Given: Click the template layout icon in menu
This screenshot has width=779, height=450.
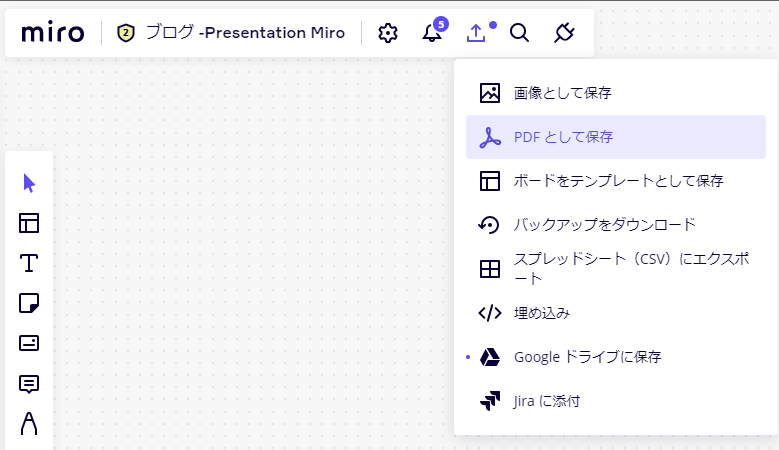Looking at the screenshot, I should point(490,181).
